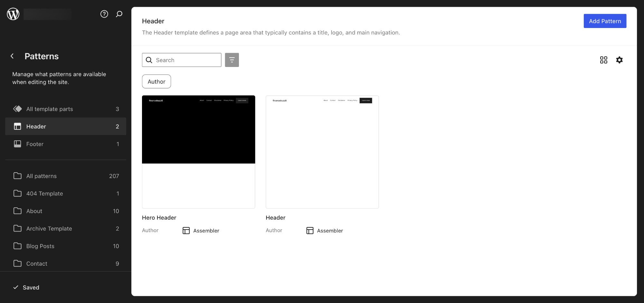
Task: Open the Contact patterns category
Action: [x=66, y=263]
